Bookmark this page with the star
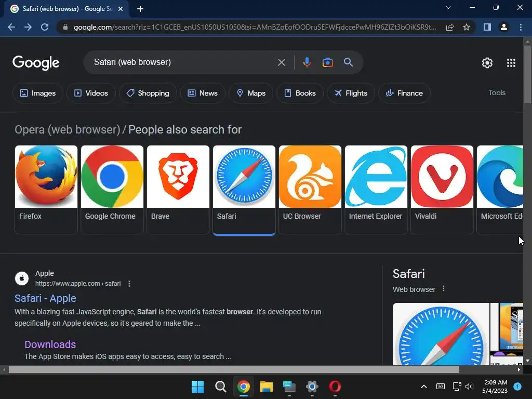This screenshot has width=532, height=399. tap(467, 27)
